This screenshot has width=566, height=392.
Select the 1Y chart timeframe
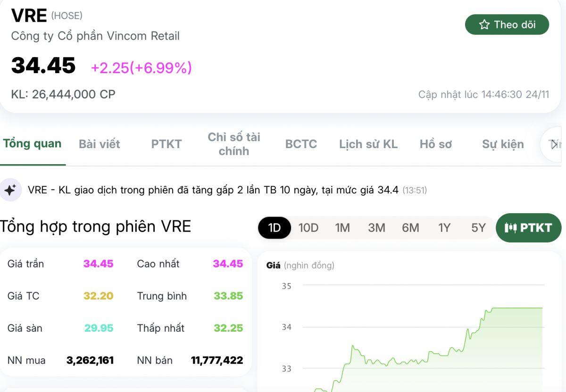tap(444, 227)
